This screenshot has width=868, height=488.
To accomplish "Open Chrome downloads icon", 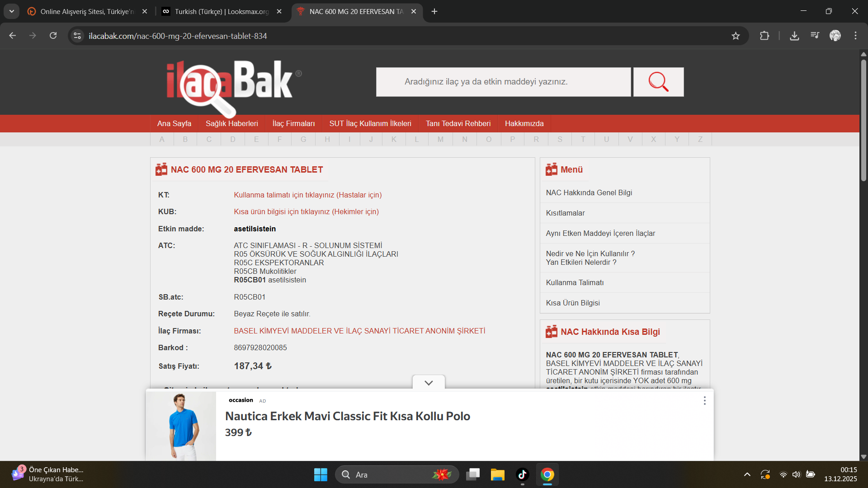I will tap(794, 36).
